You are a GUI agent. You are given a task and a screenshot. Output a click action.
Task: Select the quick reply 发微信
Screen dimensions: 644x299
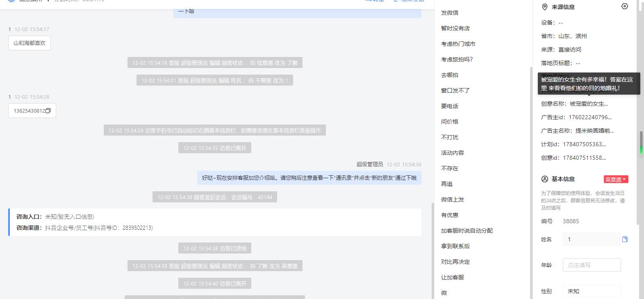[450, 13]
